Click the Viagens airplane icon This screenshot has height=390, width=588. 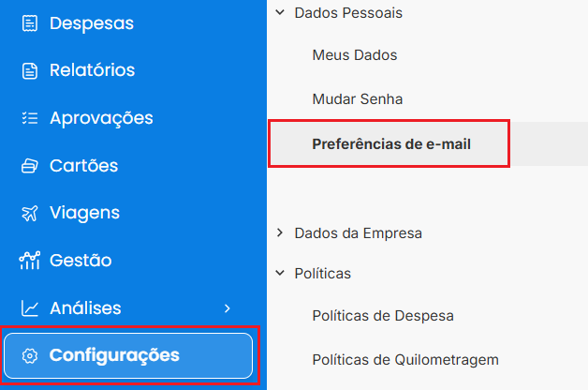(x=30, y=213)
